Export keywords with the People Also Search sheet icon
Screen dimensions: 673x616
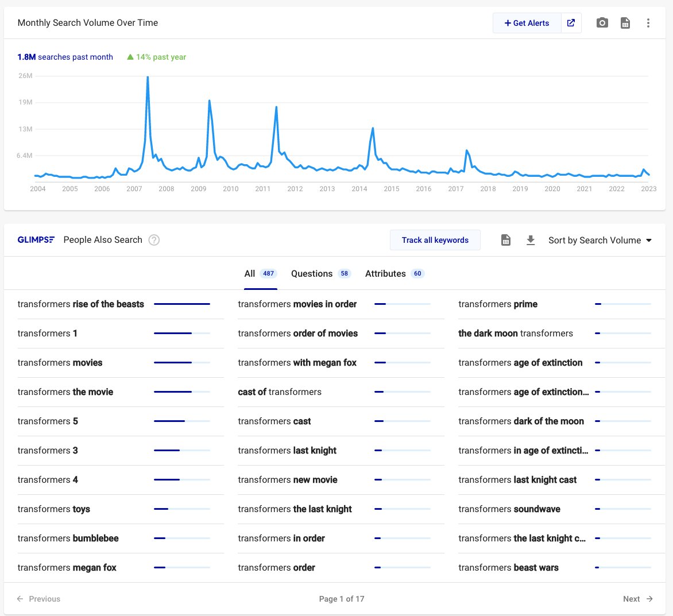506,240
